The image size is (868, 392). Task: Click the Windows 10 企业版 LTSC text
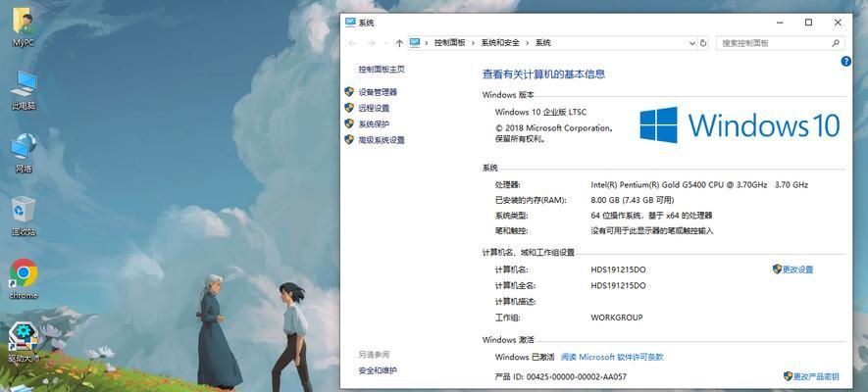click(540, 113)
